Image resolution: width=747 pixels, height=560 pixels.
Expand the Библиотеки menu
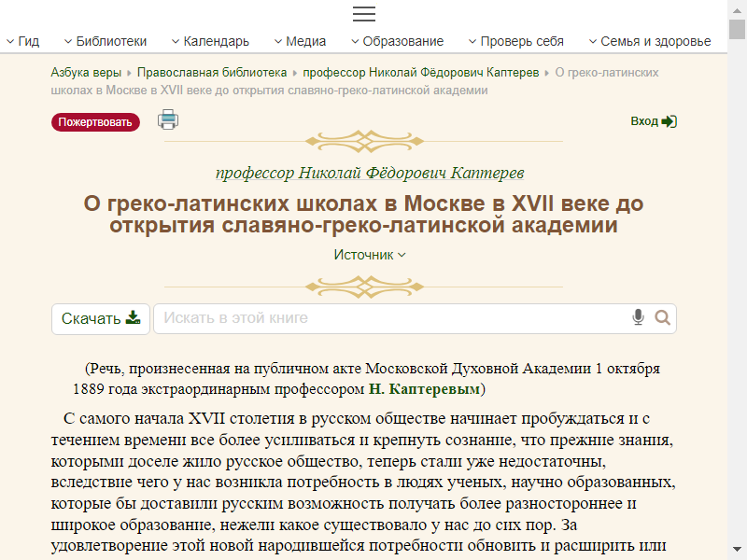pyautogui.click(x=106, y=41)
